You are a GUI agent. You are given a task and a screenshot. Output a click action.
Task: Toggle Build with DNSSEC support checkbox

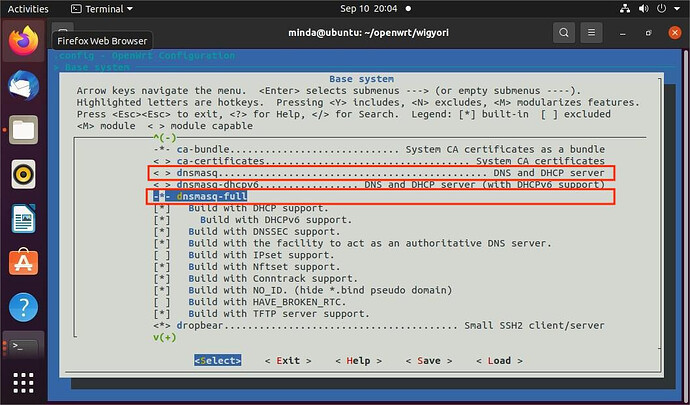tap(161, 232)
